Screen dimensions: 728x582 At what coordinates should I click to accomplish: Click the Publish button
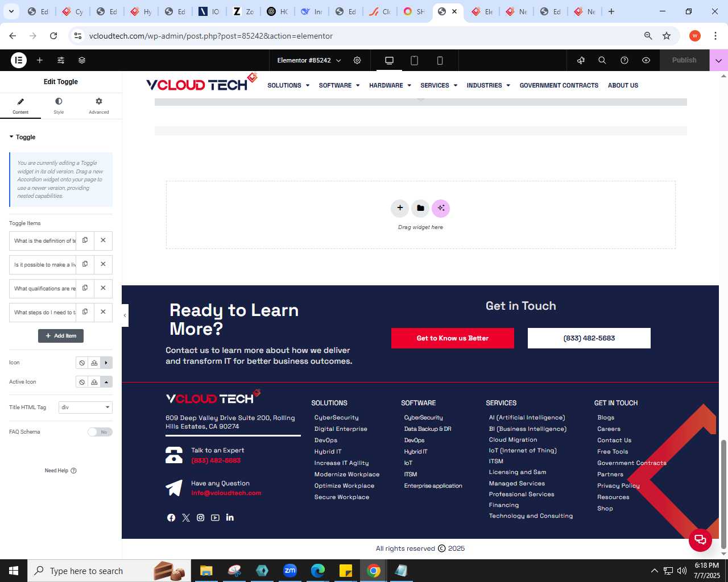(x=684, y=60)
